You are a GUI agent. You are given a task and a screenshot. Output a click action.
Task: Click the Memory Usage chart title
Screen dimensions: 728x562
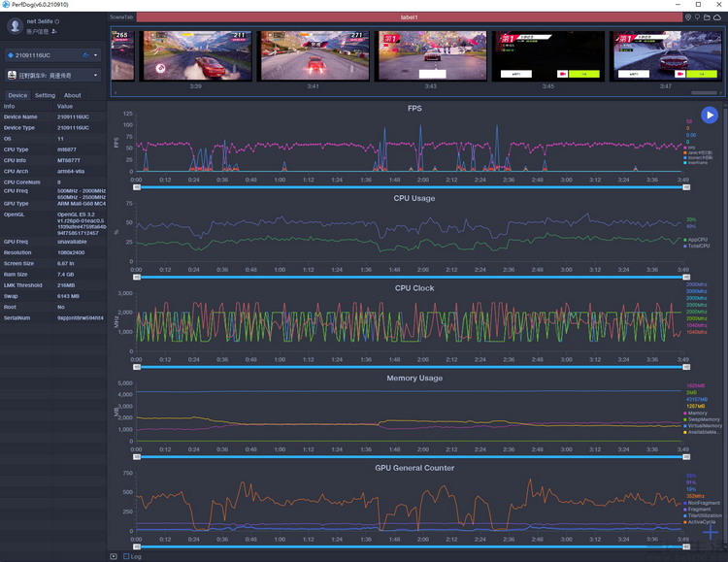[414, 379]
